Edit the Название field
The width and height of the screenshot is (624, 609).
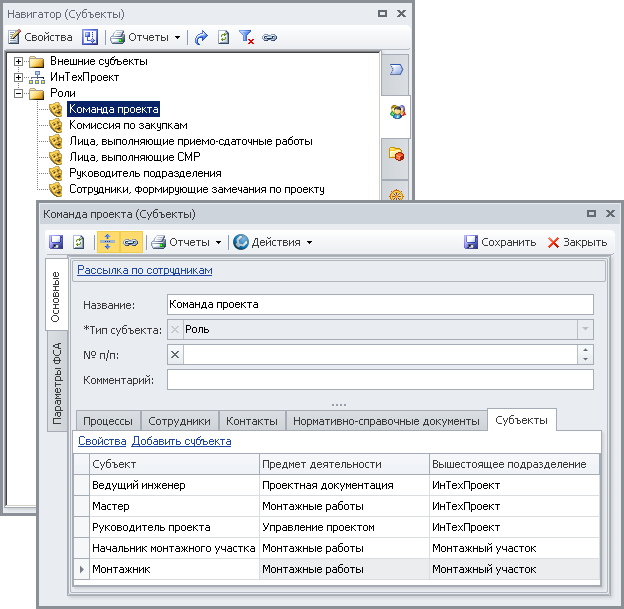380,304
